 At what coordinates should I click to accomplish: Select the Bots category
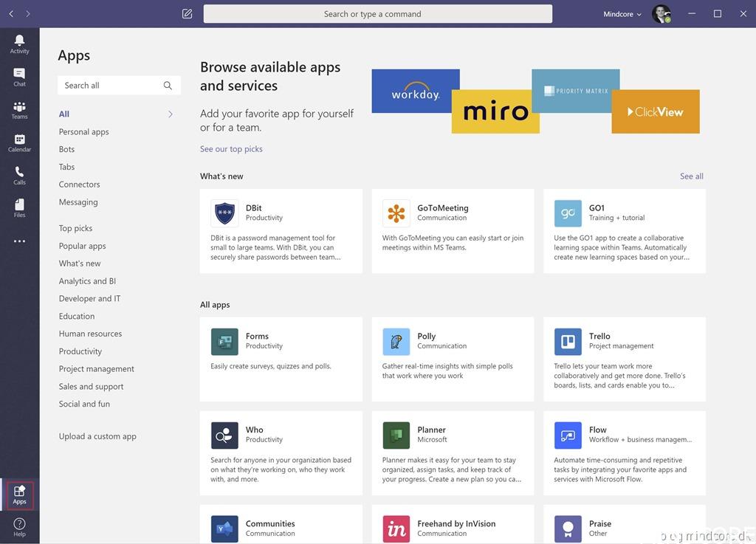[66, 149]
